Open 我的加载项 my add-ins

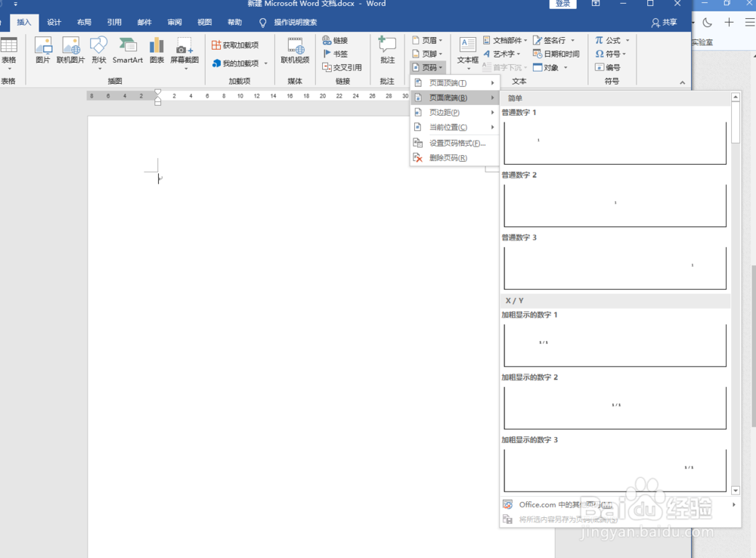click(240, 64)
